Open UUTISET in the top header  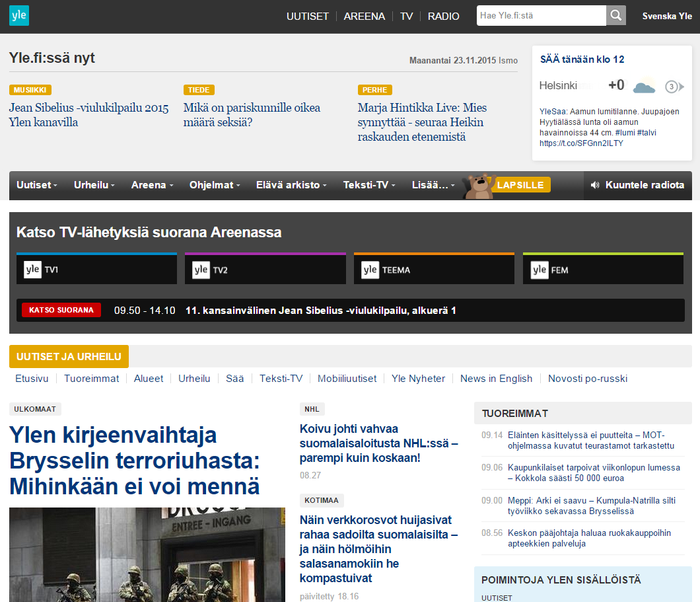pyautogui.click(x=308, y=17)
